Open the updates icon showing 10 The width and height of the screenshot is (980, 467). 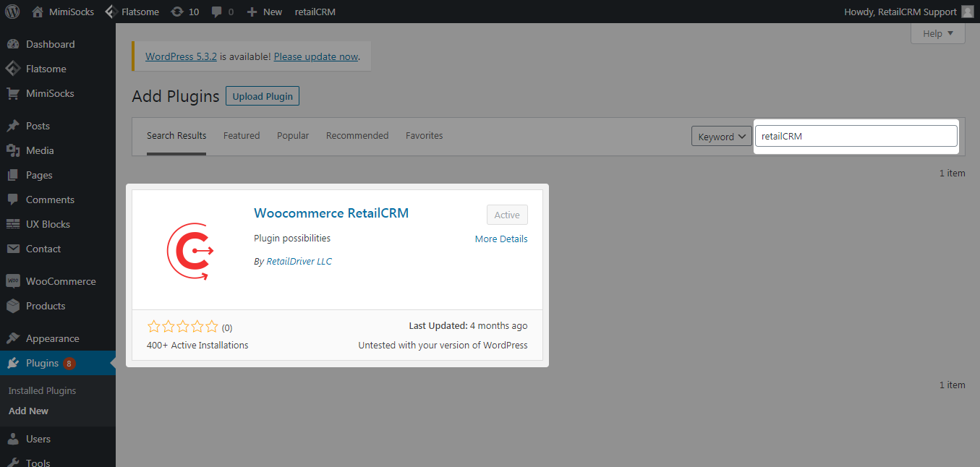[x=177, y=12]
